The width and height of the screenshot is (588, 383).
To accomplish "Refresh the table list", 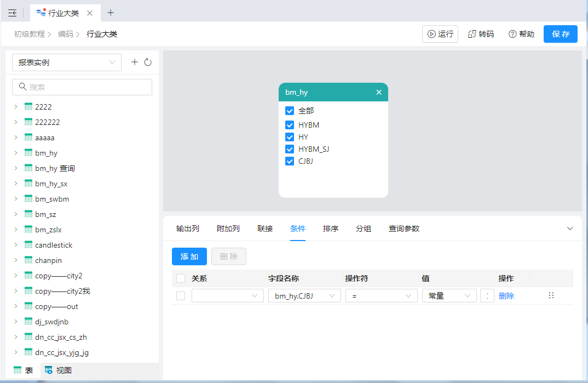I will pyautogui.click(x=148, y=62).
